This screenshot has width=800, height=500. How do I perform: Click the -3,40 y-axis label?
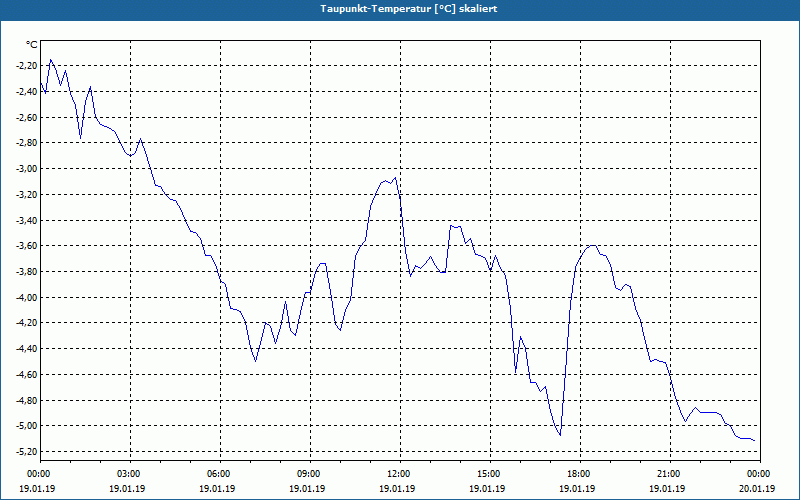tap(27, 220)
